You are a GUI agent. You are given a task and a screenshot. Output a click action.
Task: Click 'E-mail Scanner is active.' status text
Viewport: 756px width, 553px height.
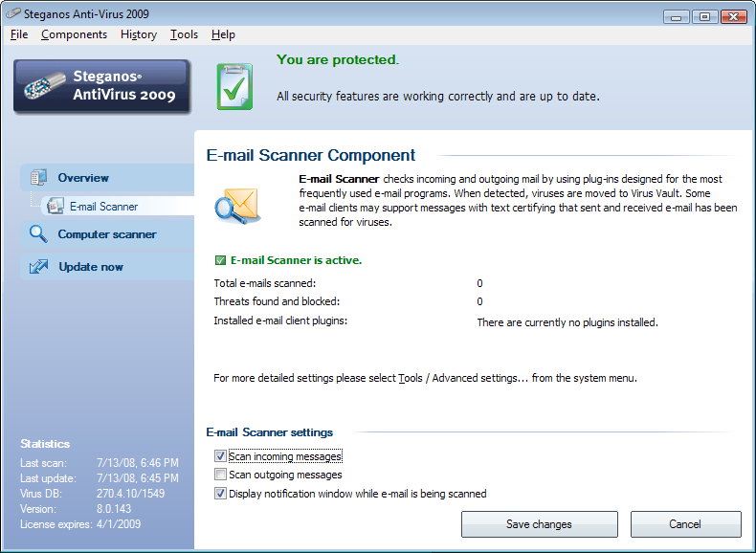296,260
